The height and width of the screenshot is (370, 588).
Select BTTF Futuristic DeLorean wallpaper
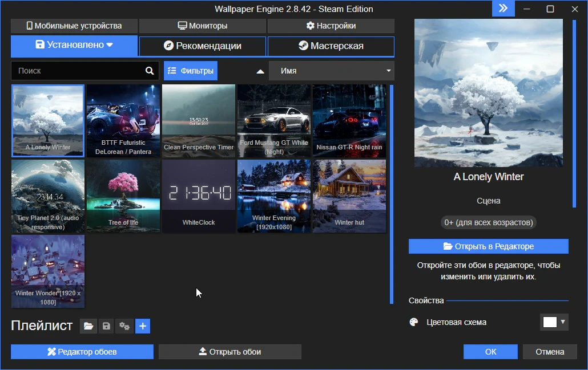click(123, 121)
